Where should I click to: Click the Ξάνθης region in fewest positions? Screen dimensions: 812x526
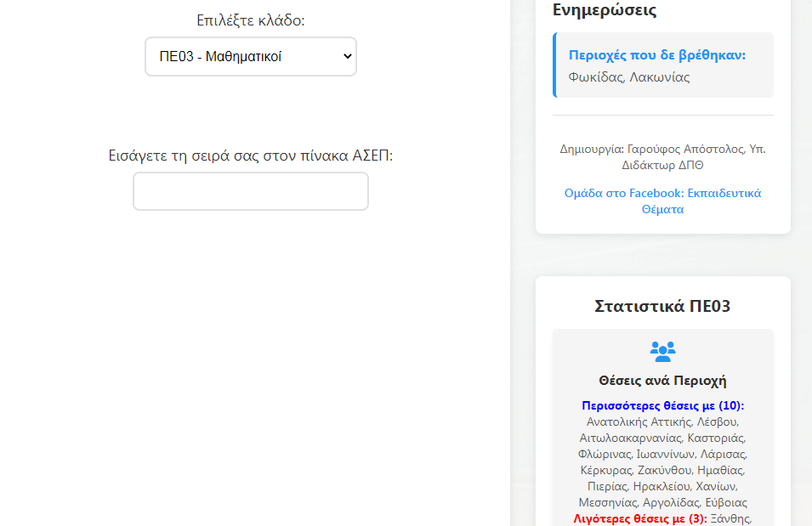731,518
